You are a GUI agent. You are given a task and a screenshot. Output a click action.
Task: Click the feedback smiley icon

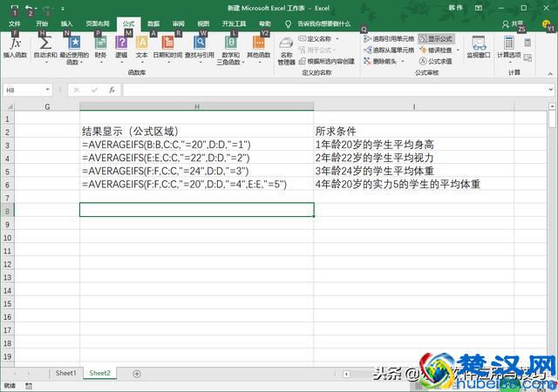[x=545, y=24]
